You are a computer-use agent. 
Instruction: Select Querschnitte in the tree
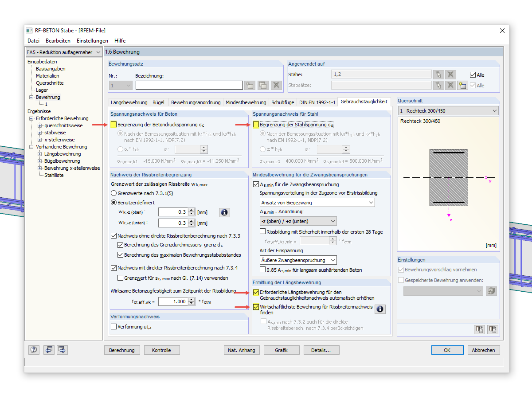(x=50, y=83)
